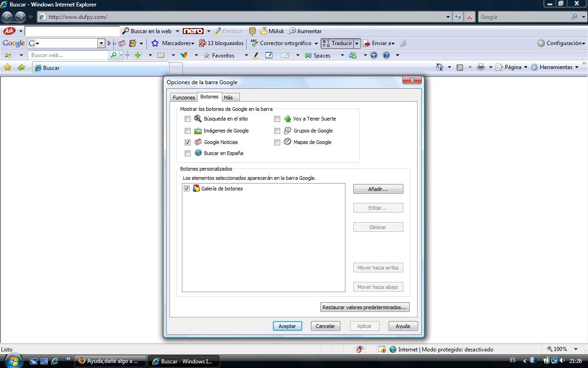
Task: Click the Ask toolbar search field
Action: coord(72,31)
